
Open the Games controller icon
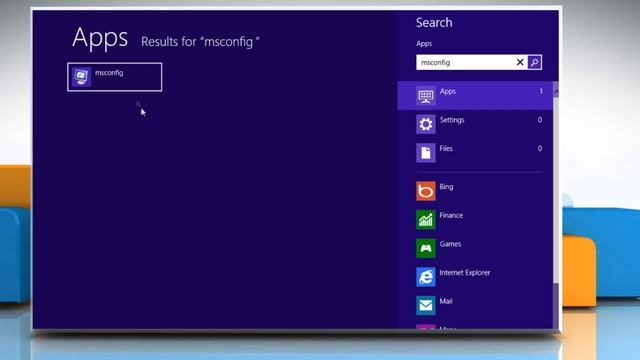tap(426, 248)
